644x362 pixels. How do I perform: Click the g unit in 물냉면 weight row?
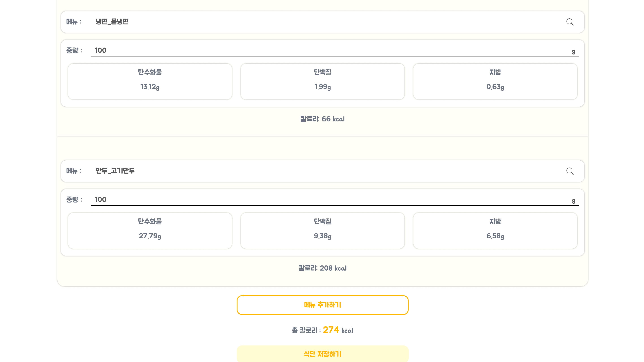coord(573,52)
